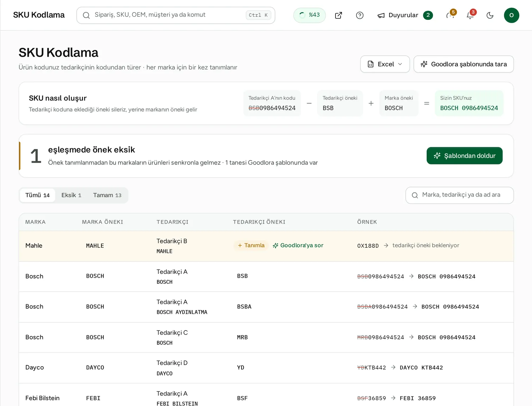Click supplier prefix BSBA cell
Viewport: 532px width, 406px height.
[x=244, y=307]
